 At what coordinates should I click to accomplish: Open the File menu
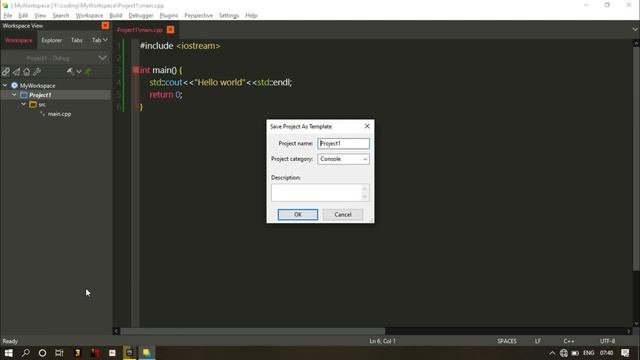[8, 16]
